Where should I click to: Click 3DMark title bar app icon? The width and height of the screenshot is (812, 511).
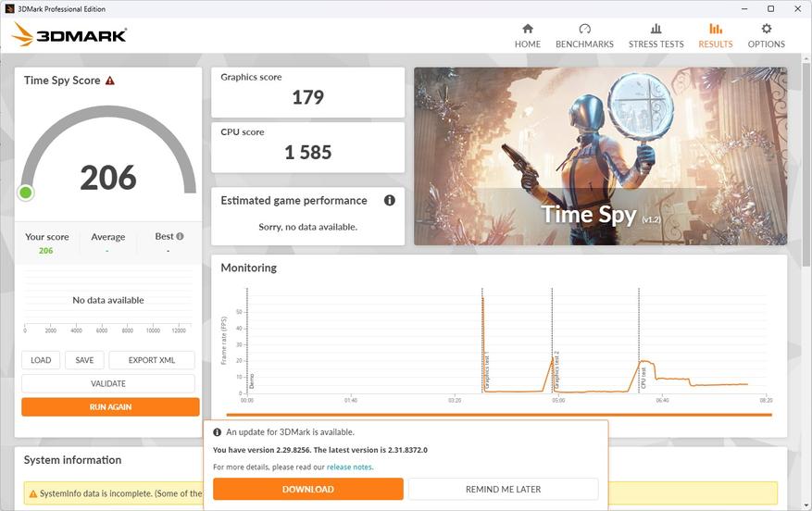pos(9,9)
